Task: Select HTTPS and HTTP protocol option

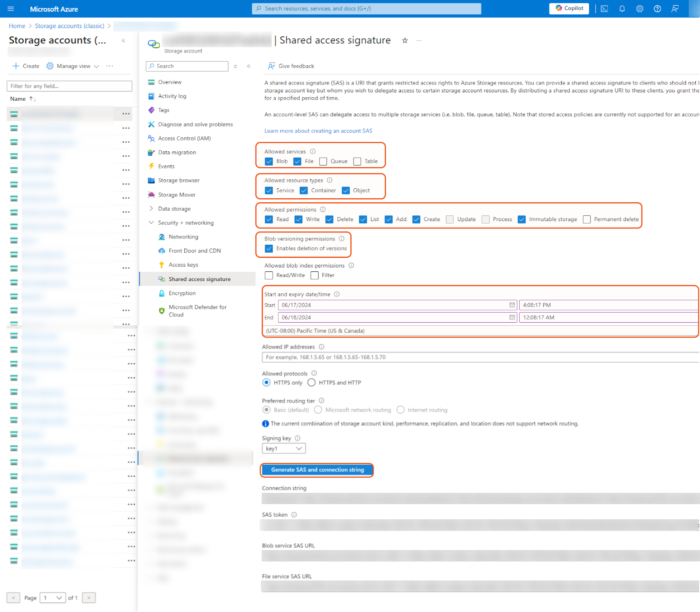Action: [311, 383]
